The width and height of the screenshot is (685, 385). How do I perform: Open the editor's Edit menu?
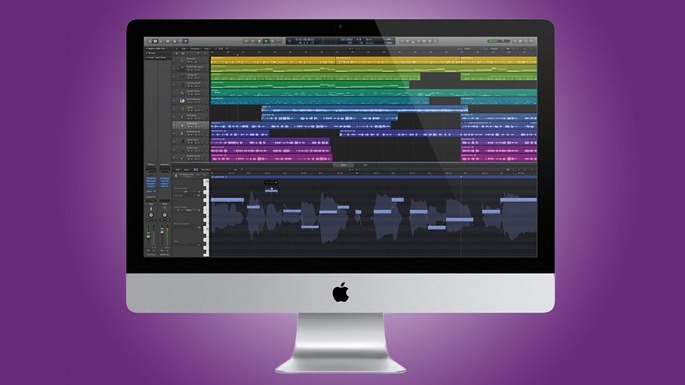click(x=177, y=170)
